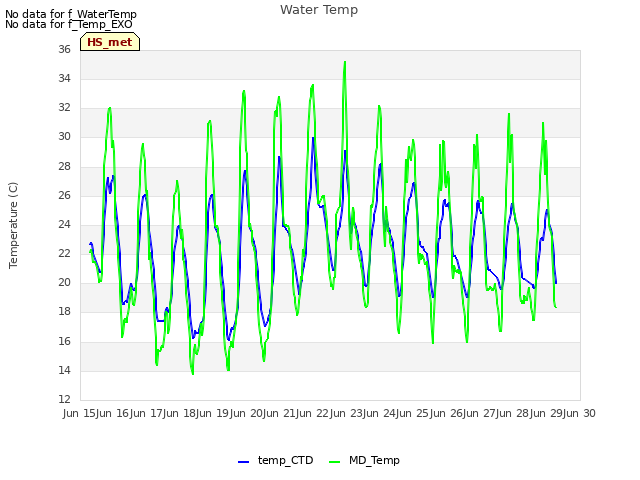This screenshot has width=640, height=480.
Task: Click the Jun 28 x-axis tick label
Action: click(x=514, y=413)
